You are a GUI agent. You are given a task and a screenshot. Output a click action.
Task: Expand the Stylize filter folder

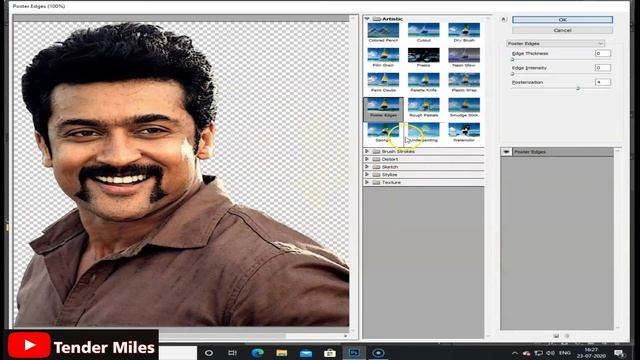pos(367,175)
